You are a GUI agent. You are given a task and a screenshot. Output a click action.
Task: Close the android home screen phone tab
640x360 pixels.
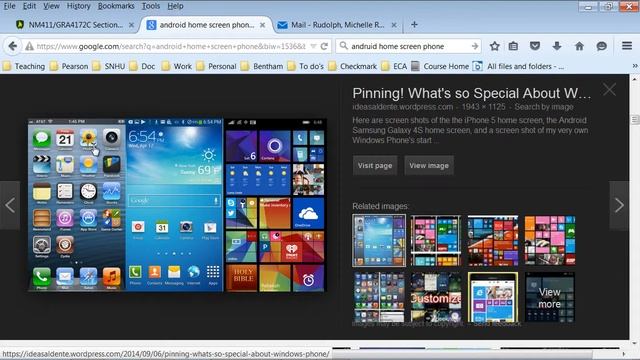pyautogui.click(x=262, y=25)
